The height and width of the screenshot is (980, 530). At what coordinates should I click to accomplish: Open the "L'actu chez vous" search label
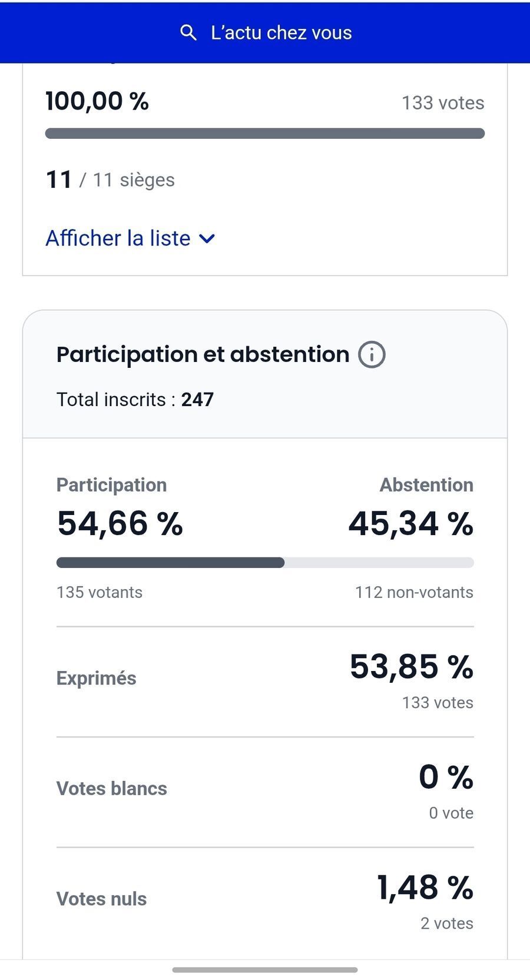click(x=281, y=33)
